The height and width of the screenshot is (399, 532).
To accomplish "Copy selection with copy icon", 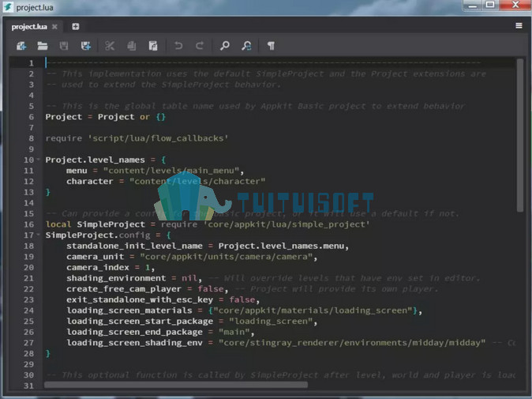I will pos(132,46).
